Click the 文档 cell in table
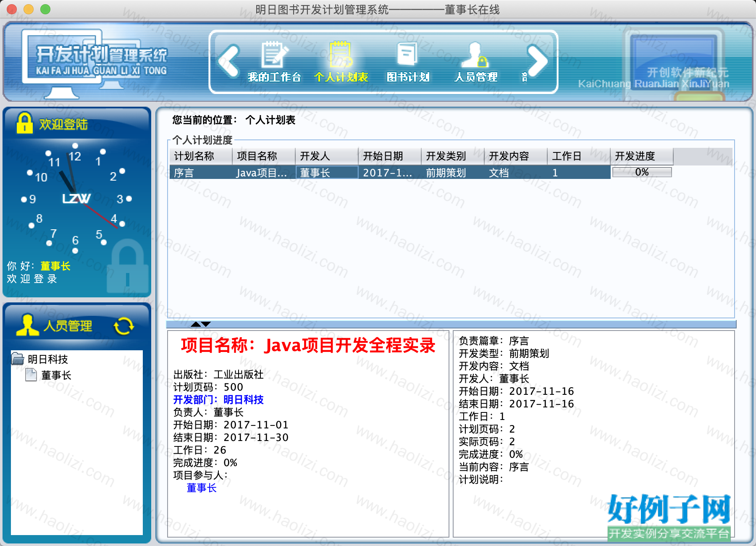The width and height of the screenshot is (756, 546). click(516, 173)
